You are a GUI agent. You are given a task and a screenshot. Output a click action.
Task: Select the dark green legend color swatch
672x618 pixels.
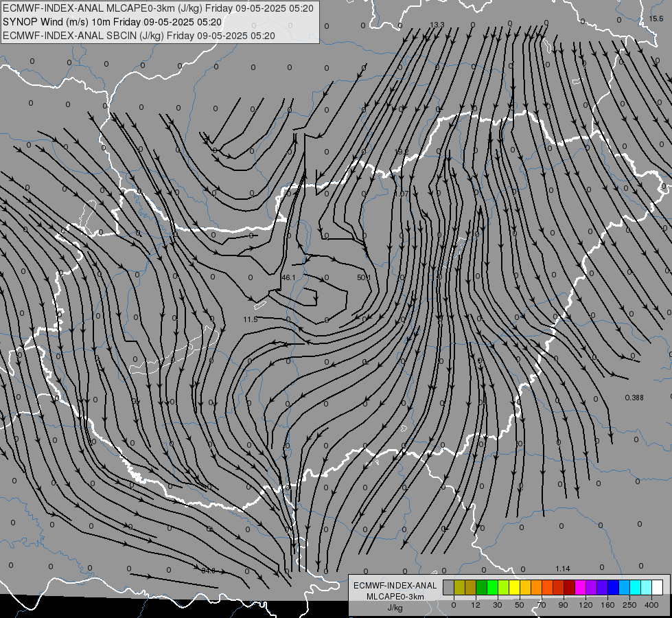tap(482, 587)
